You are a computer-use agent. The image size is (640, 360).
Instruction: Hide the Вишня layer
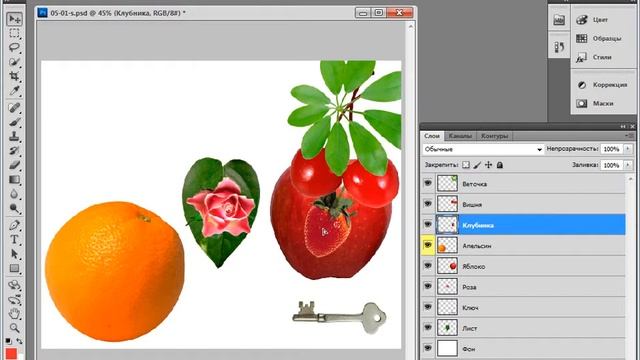click(428, 204)
